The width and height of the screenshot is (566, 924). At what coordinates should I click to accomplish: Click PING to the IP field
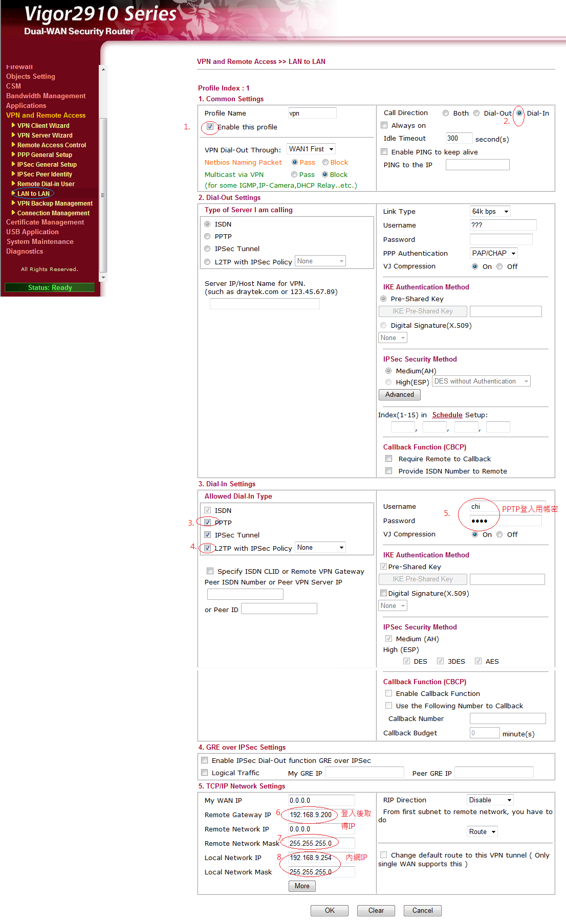[477, 165]
